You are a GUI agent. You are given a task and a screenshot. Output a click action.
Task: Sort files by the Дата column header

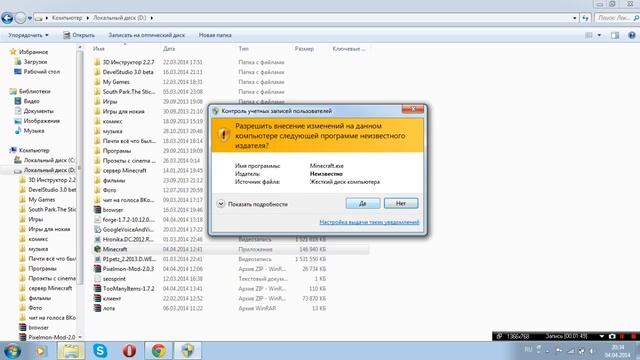[x=169, y=49]
